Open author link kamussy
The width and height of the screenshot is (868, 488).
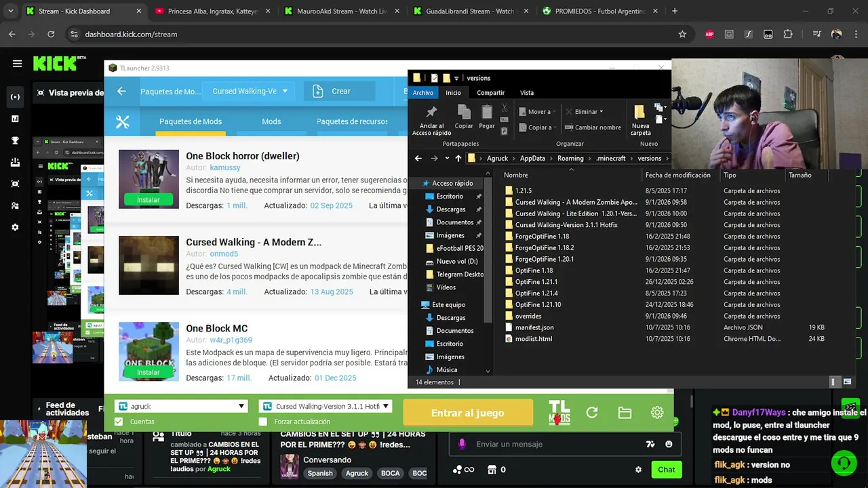[x=225, y=167]
